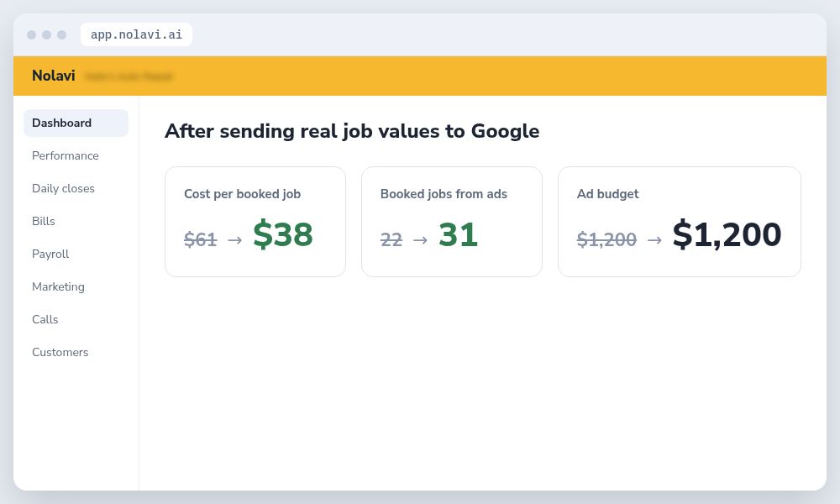Viewport: 840px width, 504px height.
Task: Click the middle window control dot
Action: point(46,34)
